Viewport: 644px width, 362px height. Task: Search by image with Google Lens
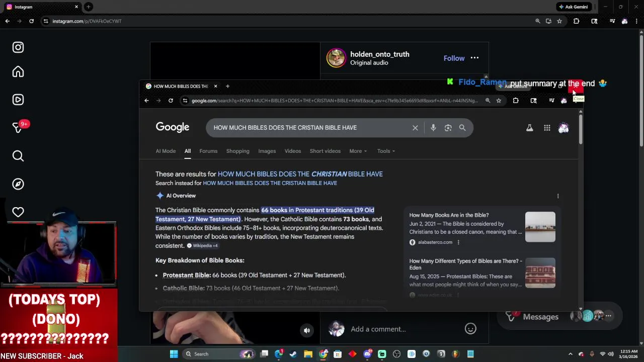448,128
